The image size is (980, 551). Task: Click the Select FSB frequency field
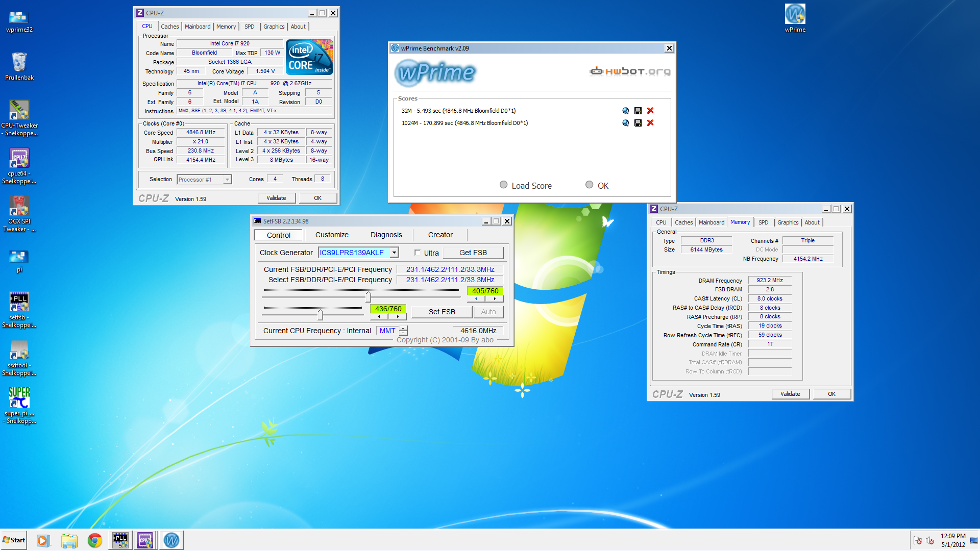450,280
